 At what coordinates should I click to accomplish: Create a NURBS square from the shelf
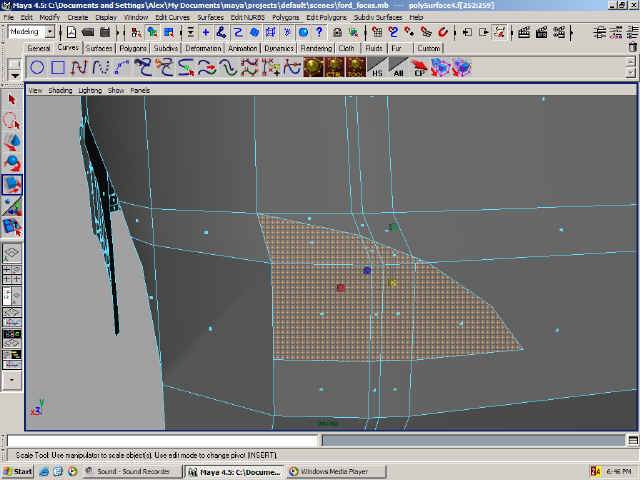(x=58, y=68)
